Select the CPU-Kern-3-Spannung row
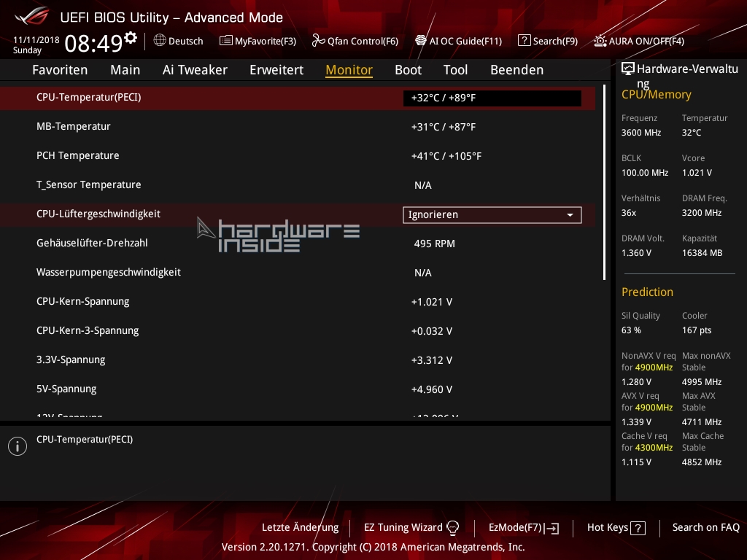 pyautogui.click(x=298, y=330)
